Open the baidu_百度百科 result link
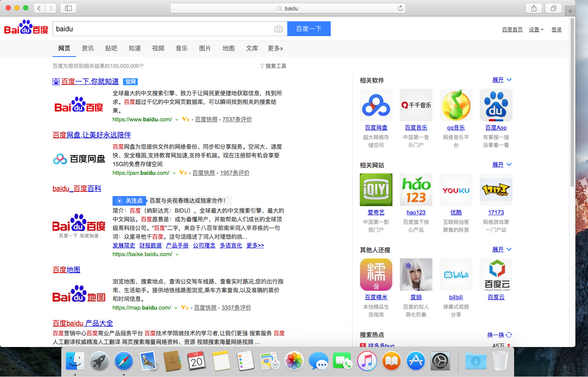The width and height of the screenshot is (588, 377). click(x=77, y=188)
